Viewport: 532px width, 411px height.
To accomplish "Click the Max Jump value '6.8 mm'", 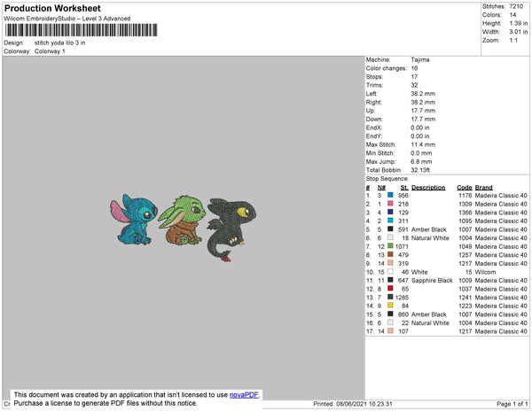I will (421, 161).
